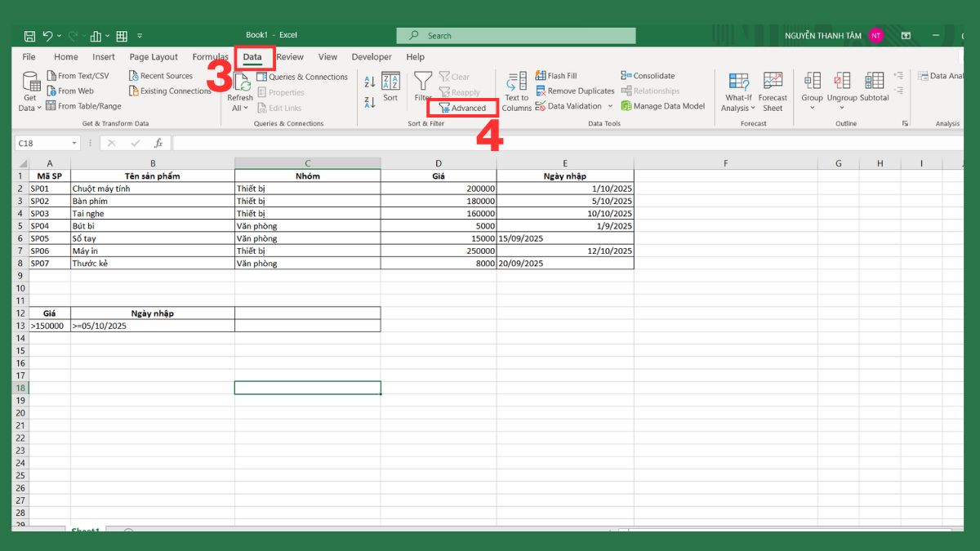980x551 pixels.
Task: Insert Subtotal outlines
Action: tap(874, 90)
